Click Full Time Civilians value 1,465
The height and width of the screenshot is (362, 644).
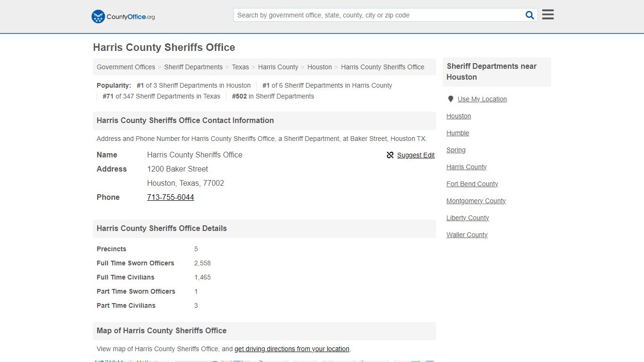coord(202,277)
